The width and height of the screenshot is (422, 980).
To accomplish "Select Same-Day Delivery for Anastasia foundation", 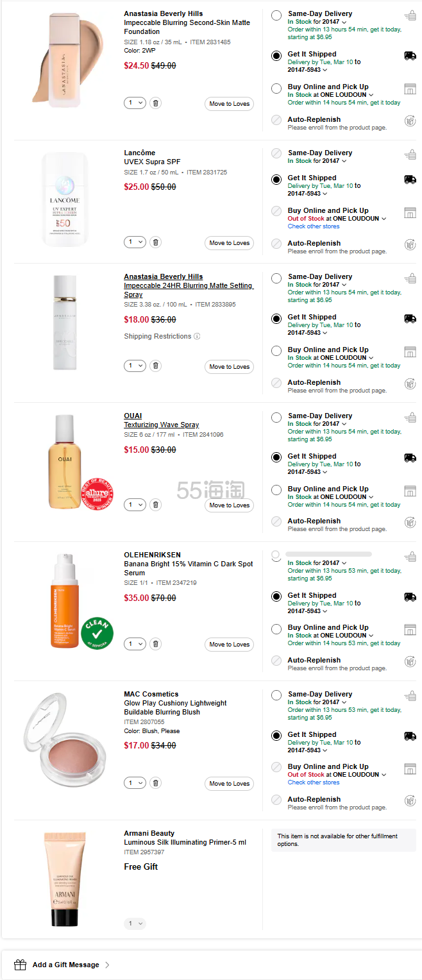I will [276, 15].
